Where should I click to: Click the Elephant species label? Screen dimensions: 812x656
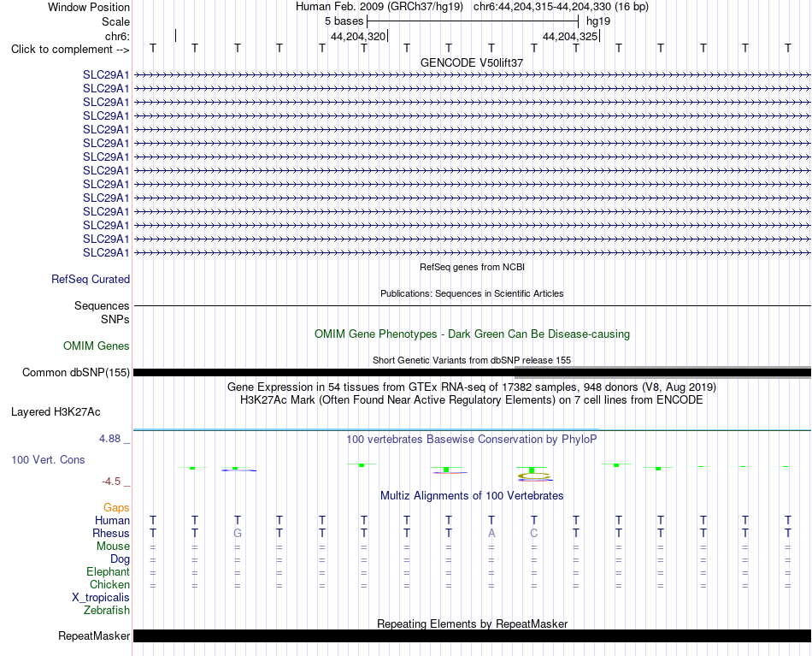pyautogui.click(x=108, y=572)
